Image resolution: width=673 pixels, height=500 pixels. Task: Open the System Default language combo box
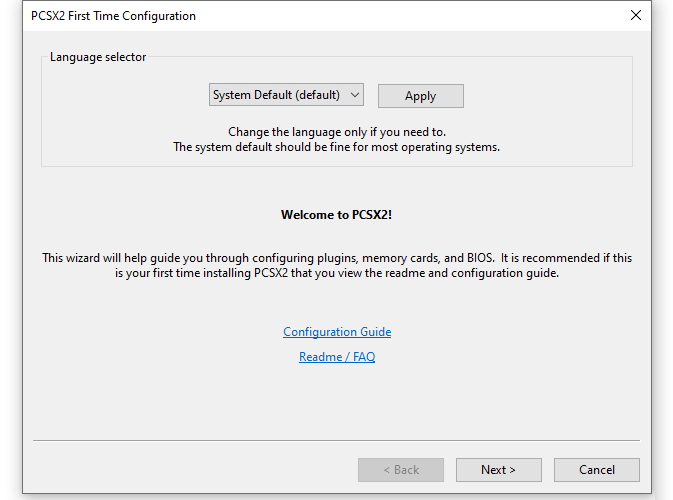pyautogui.click(x=286, y=95)
